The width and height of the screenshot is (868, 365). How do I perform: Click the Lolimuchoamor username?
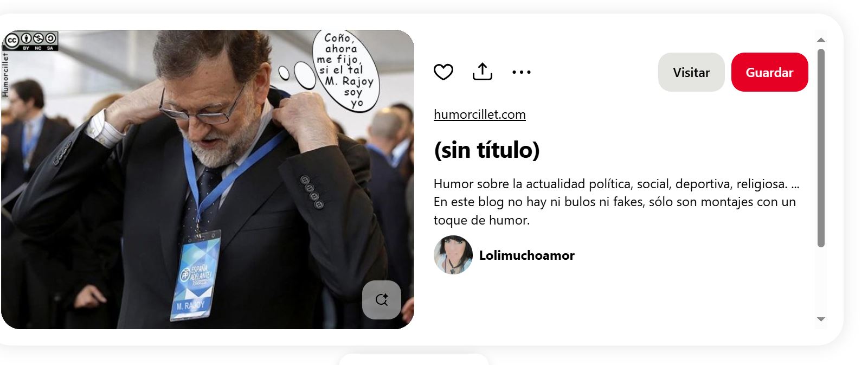(526, 255)
